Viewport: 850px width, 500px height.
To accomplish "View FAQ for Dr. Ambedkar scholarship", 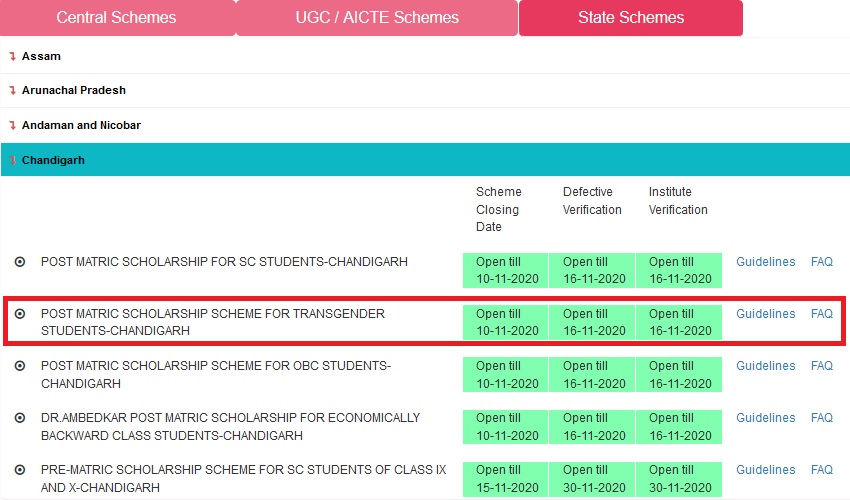I will pos(821,418).
